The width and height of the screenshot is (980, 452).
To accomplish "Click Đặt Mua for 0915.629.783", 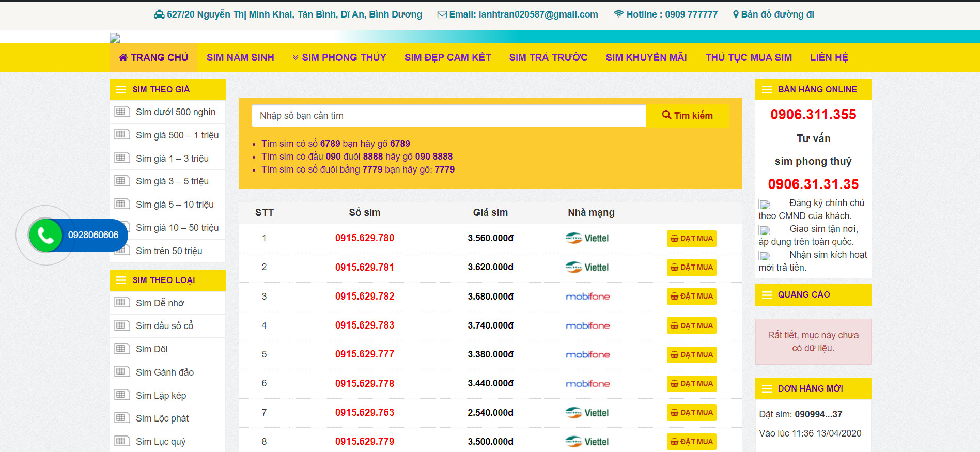I will [x=691, y=325].
